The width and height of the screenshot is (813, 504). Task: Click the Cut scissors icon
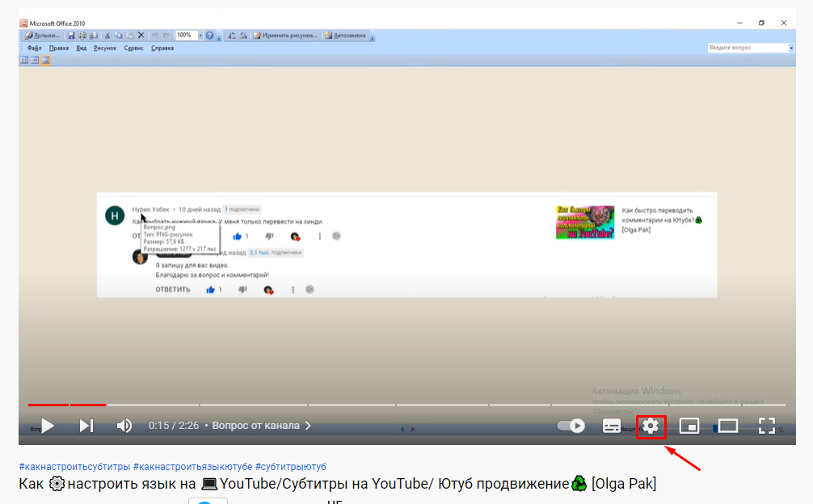107,36
